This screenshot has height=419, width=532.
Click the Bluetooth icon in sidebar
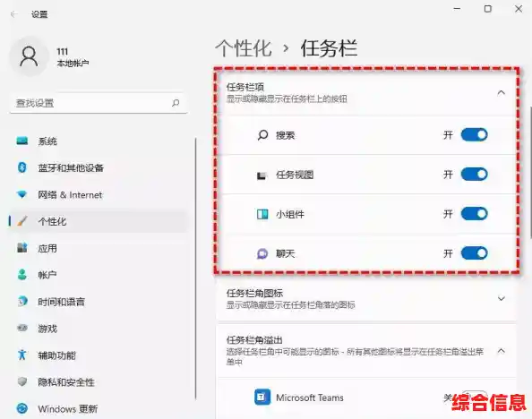tap(22, 167)
